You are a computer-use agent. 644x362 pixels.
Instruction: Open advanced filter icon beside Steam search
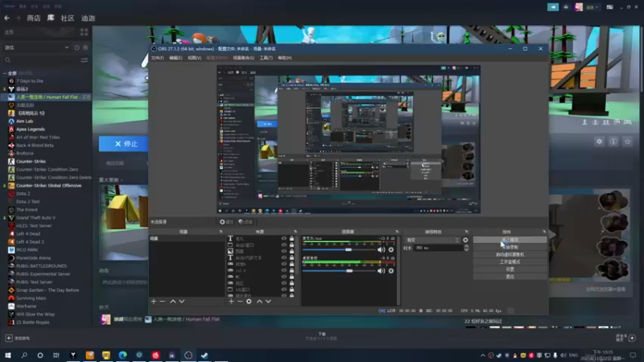pos(85,60)
